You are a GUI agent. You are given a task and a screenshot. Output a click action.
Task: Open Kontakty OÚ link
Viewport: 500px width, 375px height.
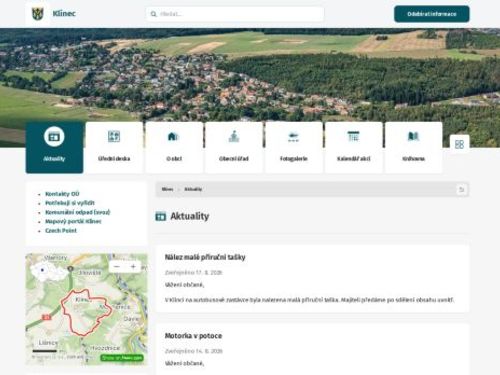[x=62, y=194]
